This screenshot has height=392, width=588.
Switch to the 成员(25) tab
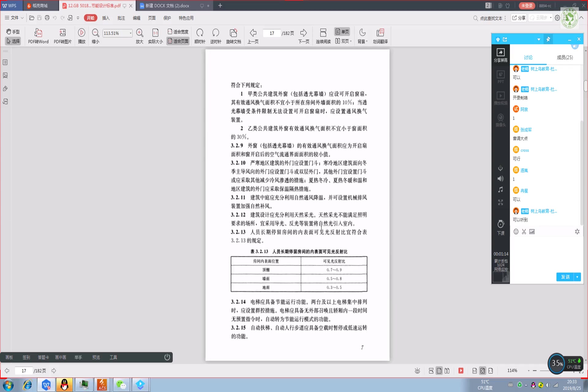click(x=565, y=57)
